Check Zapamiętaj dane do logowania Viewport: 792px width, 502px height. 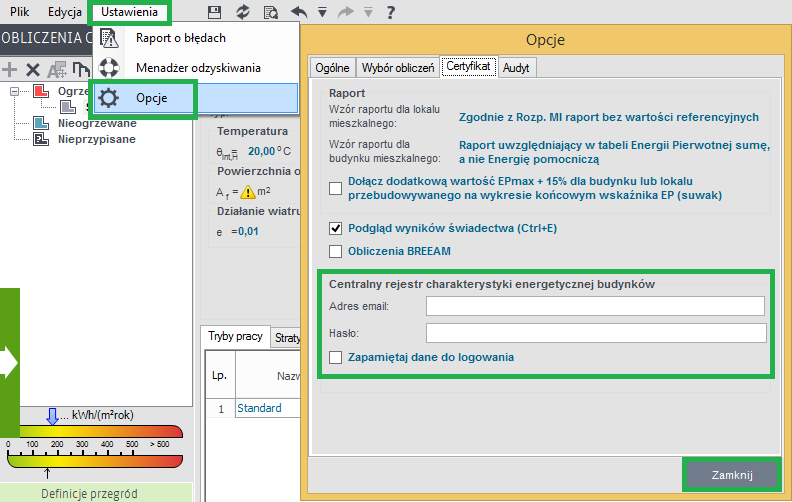tap(335, 358)
